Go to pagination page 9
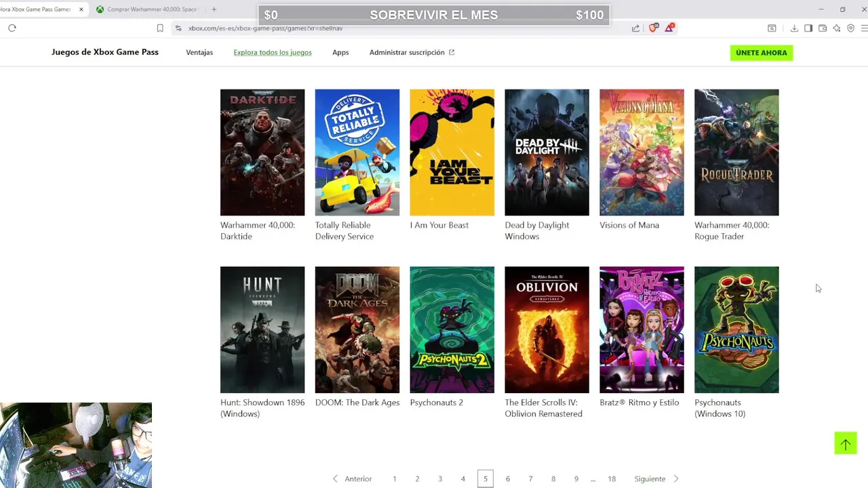This screenshot has height=488, width=868. click(x=576, y=479)
